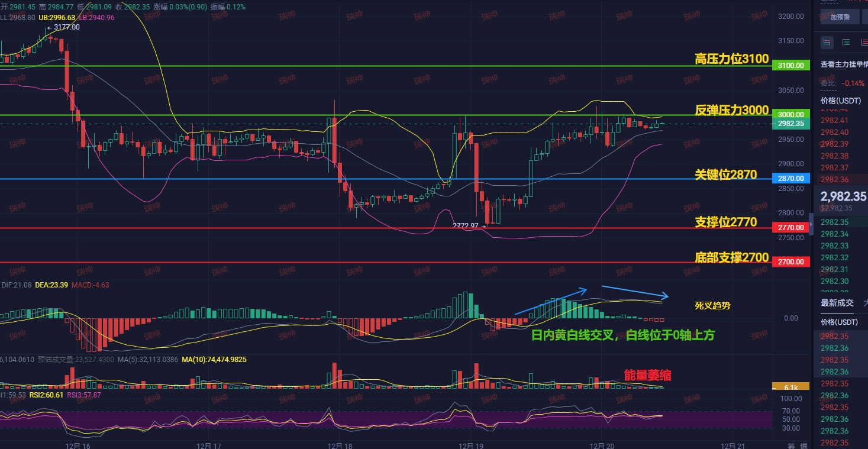The image size is (868, 449).
Task: Select the red 2770.00 support price tag
Action: coord(791,227)
